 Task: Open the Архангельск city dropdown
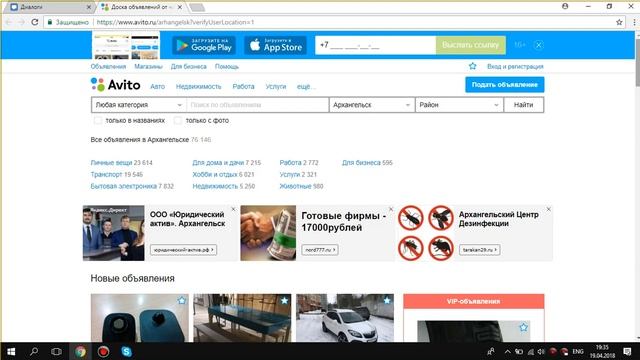pos(371,105)
